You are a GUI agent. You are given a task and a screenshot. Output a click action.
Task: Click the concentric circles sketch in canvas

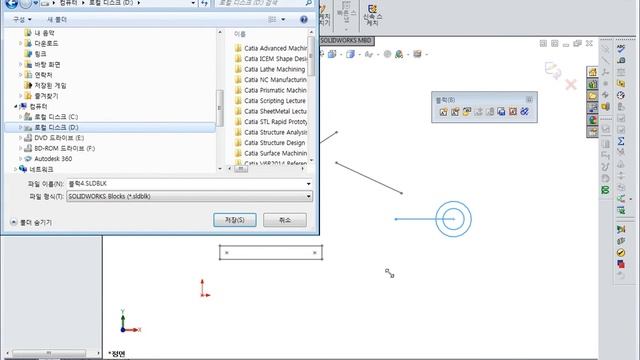pos(453,219)
